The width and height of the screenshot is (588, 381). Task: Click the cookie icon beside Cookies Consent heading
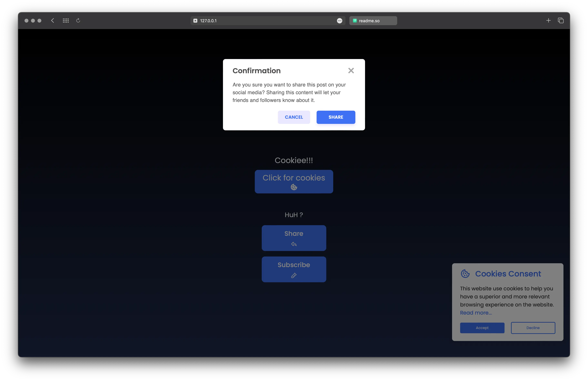coord(465,274)
